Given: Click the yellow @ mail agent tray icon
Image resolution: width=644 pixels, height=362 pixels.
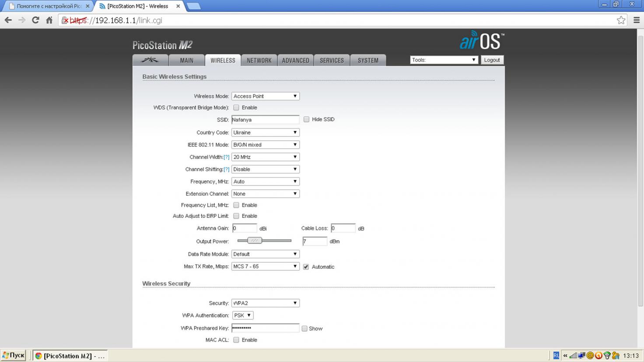Looking at the screenshot, I should tap(590, 356).
